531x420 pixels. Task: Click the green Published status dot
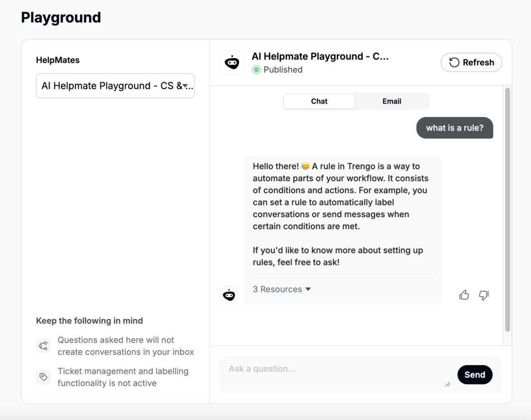coord(256,70)
